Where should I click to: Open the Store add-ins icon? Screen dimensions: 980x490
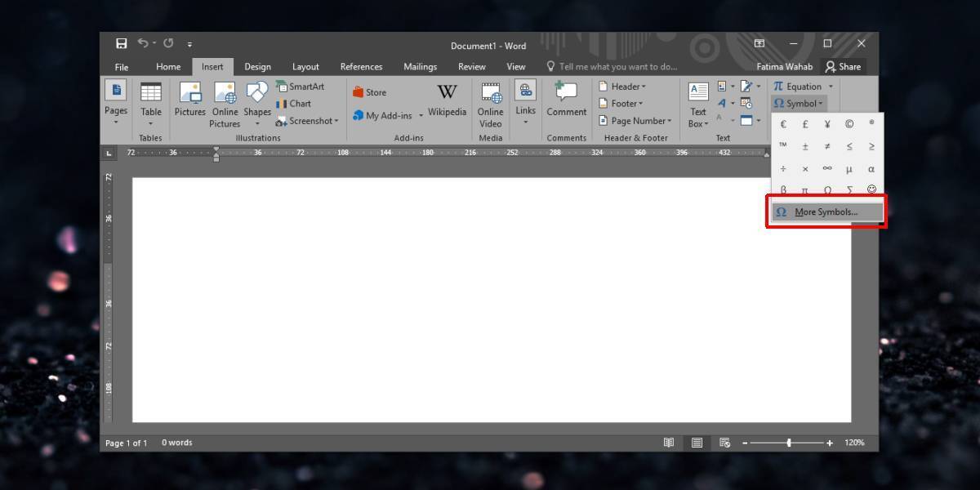point(369,92)
